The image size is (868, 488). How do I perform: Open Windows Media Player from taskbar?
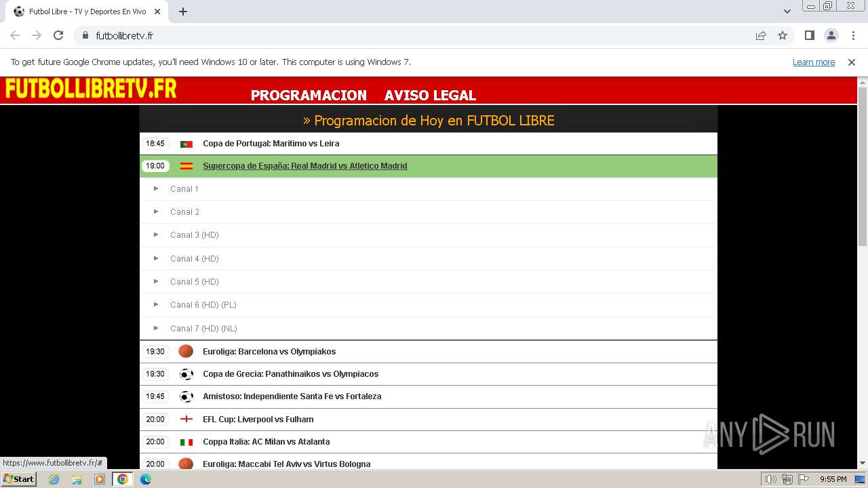(x=100, y=479)
